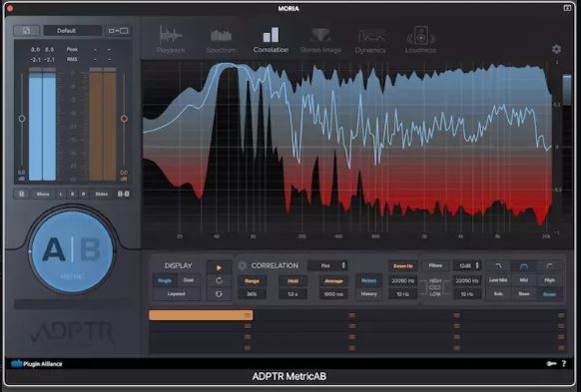Select the low-pass filter shape icon
The height and width of the screenshot is (392, 581).
click(x=498, y=266)
